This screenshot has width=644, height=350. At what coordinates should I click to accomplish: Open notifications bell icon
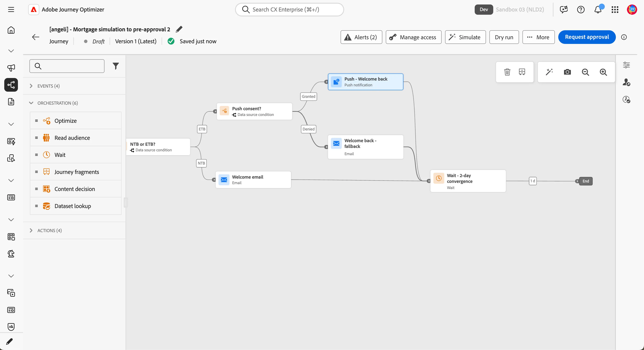(x=598, y=10)
